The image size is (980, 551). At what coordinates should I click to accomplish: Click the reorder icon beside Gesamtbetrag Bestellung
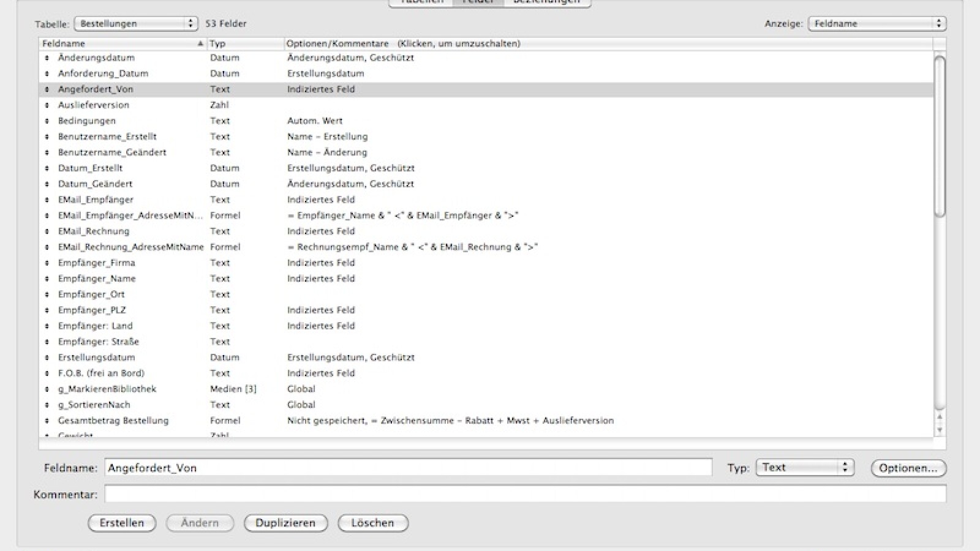click(48, 421)
